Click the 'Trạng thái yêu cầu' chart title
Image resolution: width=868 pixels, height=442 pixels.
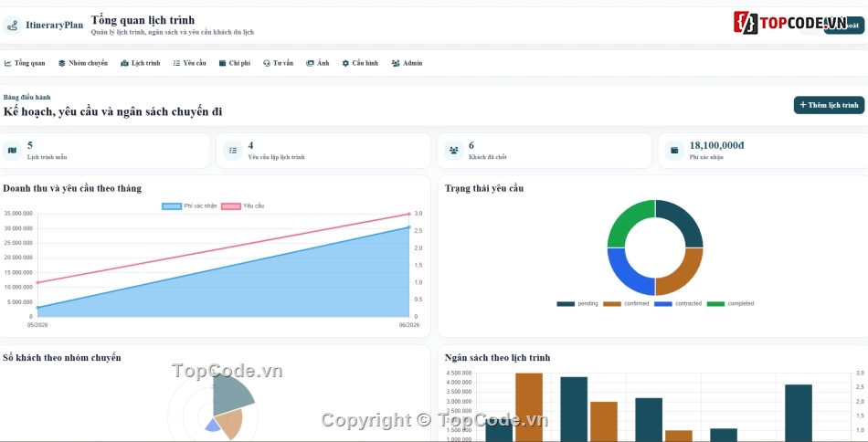[x=484, y=189]
